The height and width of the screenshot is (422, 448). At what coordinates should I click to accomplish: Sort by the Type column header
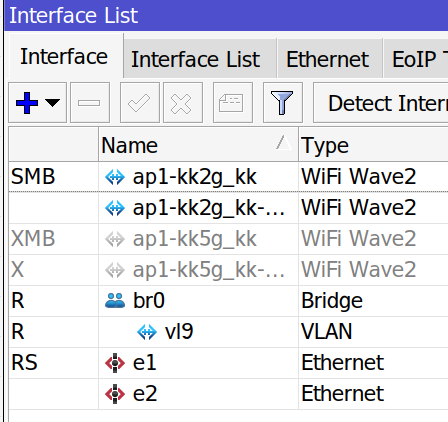[x=373, y=145]
